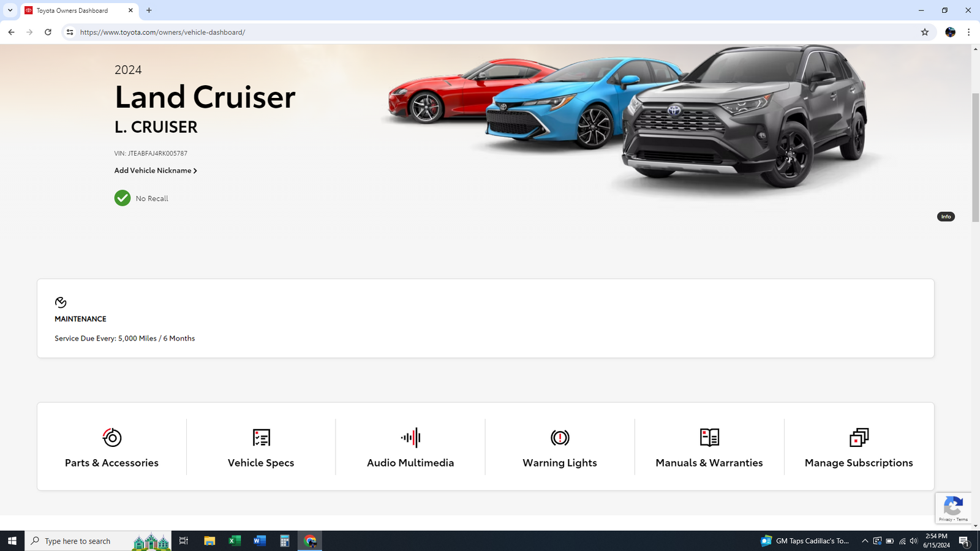Click the Audio Multimedia label

pos(410,463)
